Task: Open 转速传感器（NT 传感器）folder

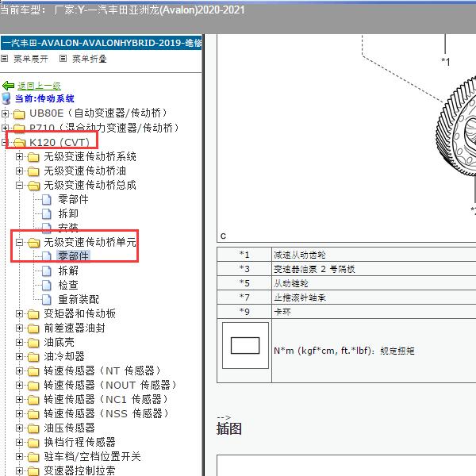Action: [102, 370]
